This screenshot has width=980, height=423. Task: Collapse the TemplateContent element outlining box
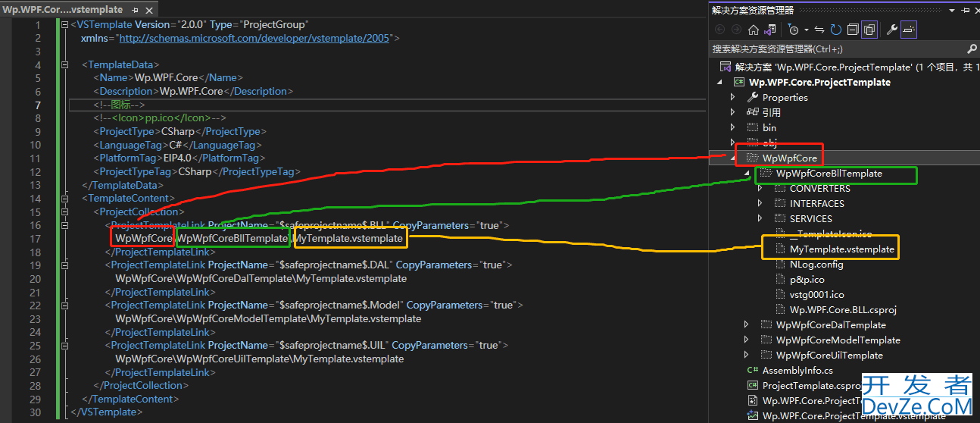pyautogui.click(x=64, y=198)
